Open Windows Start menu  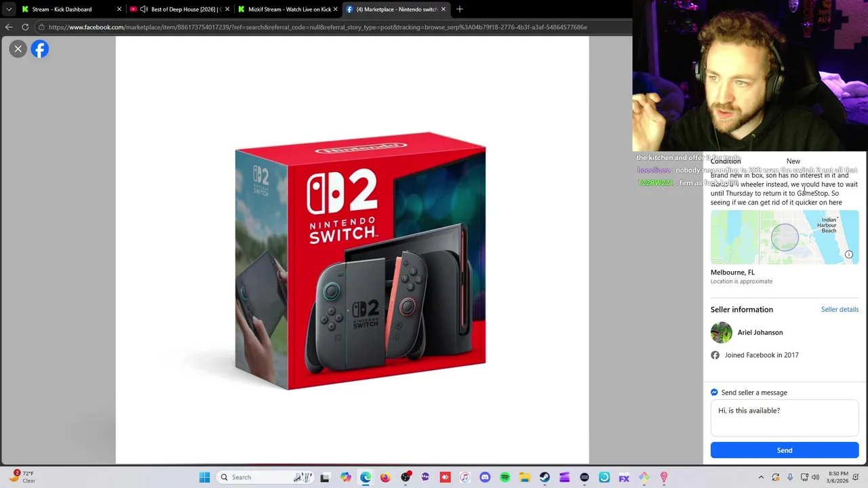pyautogui.click(x=204, y=477)
